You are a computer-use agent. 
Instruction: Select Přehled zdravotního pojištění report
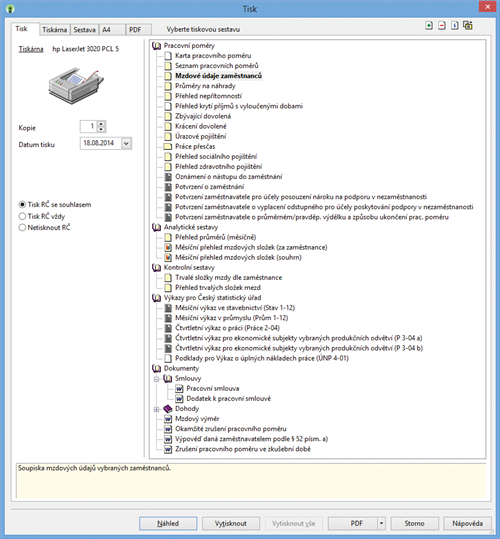pos(219,167)
